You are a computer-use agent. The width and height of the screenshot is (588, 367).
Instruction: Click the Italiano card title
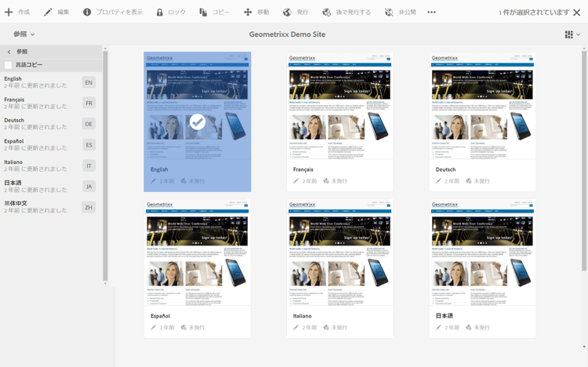click(303, 316)
